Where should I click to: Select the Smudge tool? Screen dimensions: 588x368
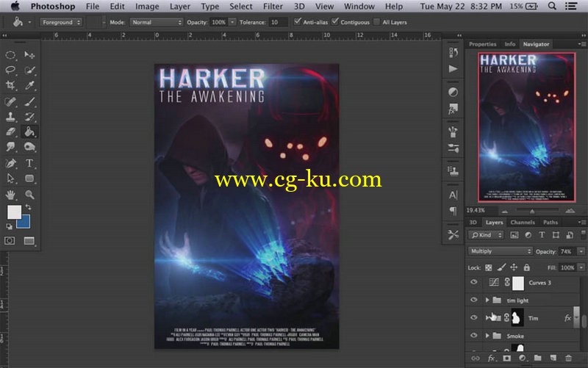coord(10,146)
